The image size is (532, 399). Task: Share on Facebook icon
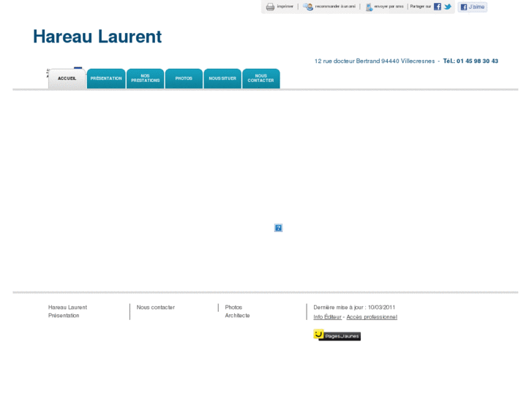click(438, 7)
